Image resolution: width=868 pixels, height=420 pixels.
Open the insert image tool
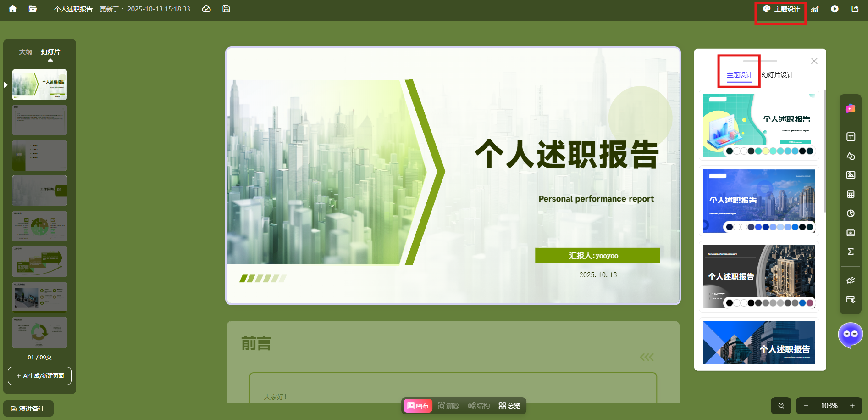point(851,175)
